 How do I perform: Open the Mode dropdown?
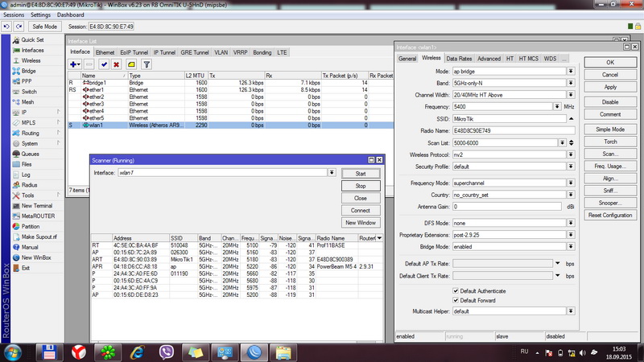coord(571,71)
